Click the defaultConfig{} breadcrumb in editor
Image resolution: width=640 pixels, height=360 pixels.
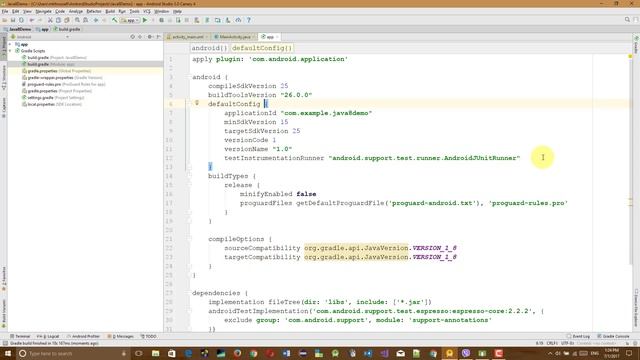[x=262, y=48]
